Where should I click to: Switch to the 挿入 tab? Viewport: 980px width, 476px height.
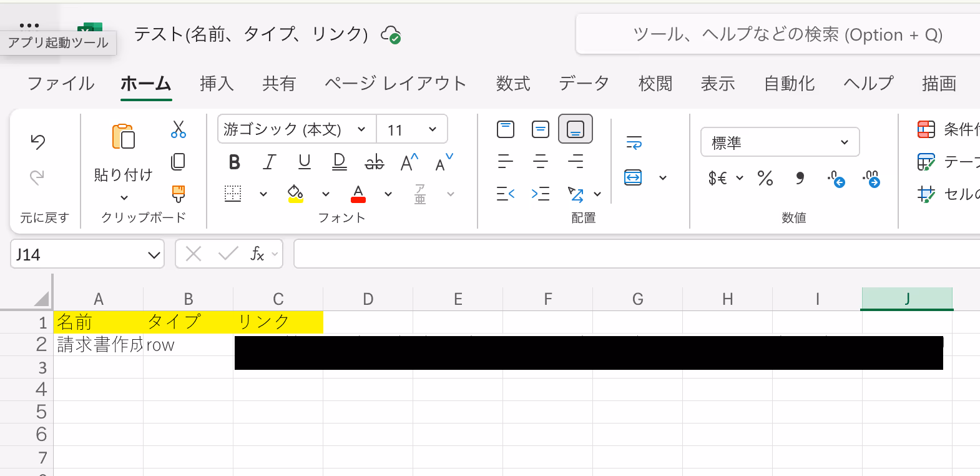click(217, 84)
